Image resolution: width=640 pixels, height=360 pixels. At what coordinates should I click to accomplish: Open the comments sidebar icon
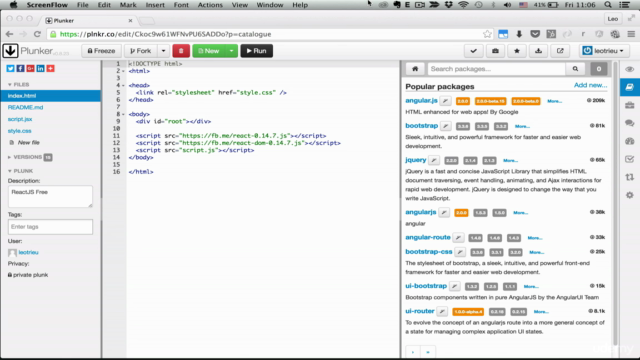pos(629,123)
